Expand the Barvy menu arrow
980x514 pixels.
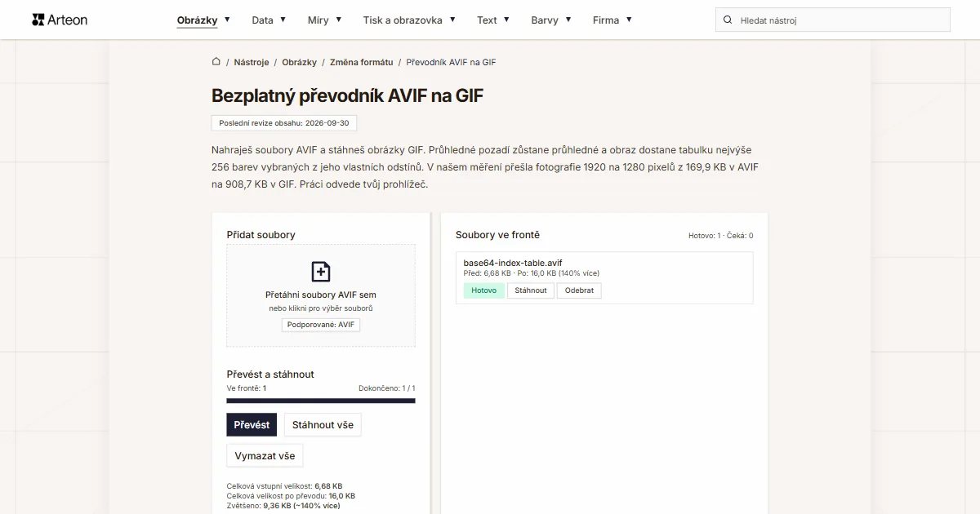coord(568,20)
